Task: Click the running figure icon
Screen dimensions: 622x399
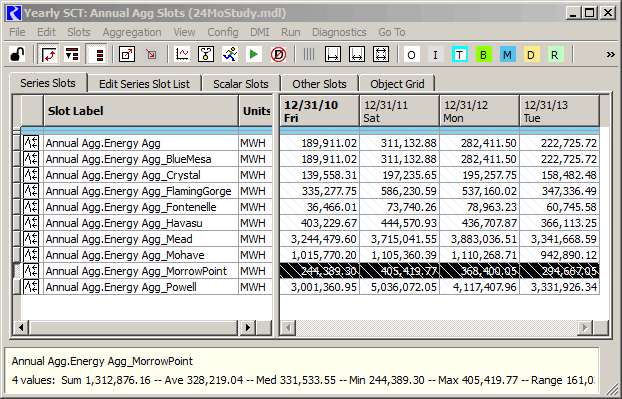Action: tap(230, 54)
